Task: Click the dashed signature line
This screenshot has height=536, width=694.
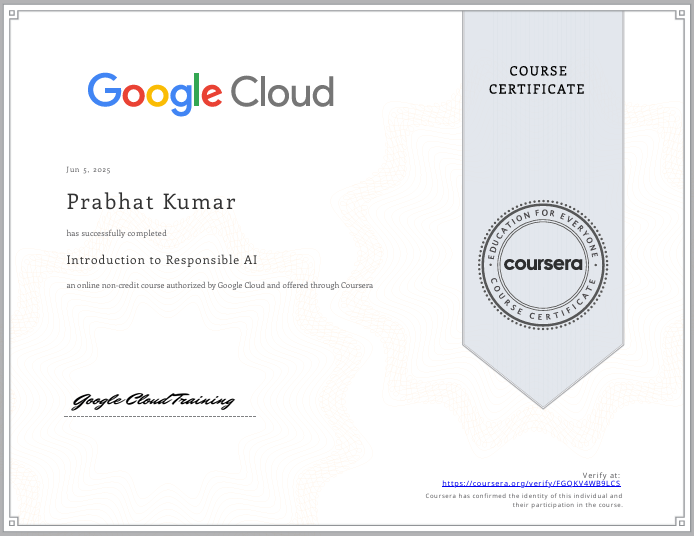Action: coord(160,416)
